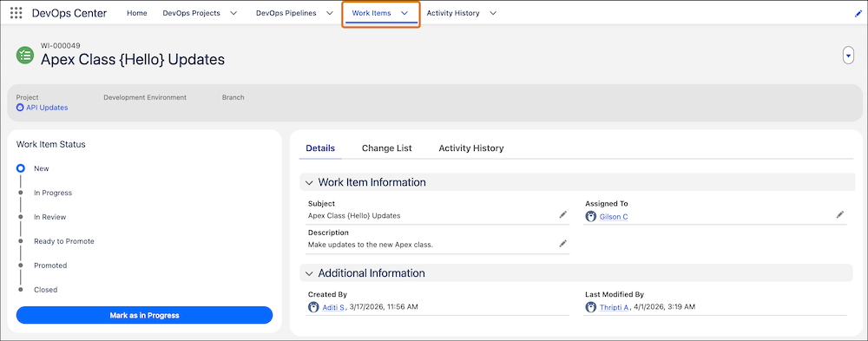Switch to the Change List tab
The image size is (868, 341).
tap(387, 148)
